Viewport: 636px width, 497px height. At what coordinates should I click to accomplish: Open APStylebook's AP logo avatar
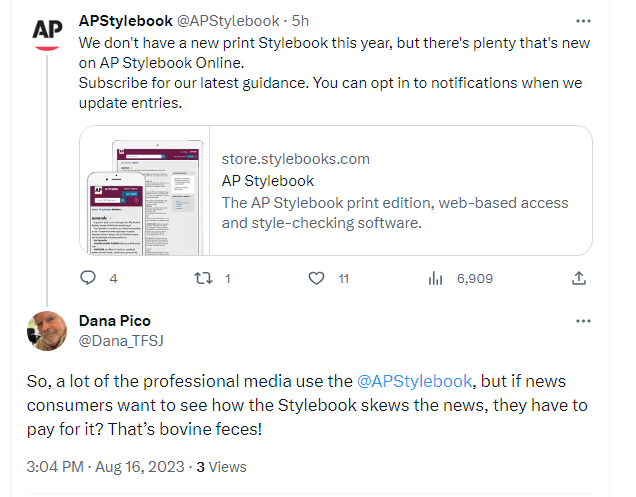point(48,32)
